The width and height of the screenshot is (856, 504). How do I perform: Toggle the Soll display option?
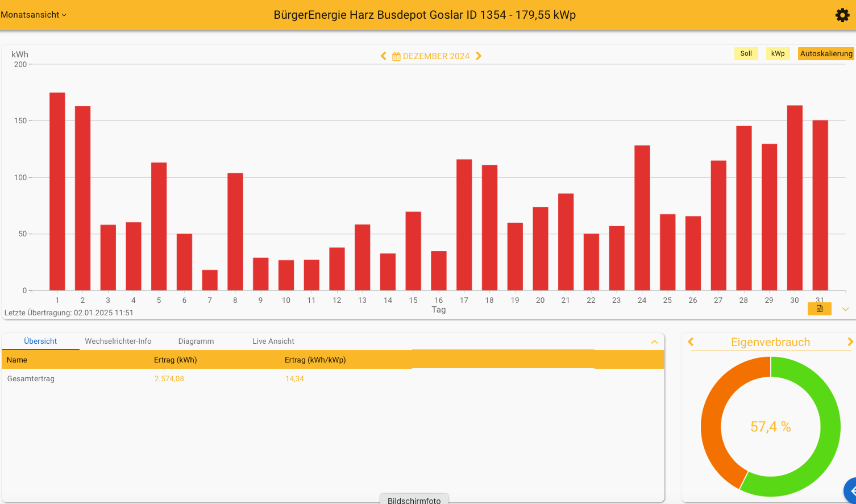746,53
